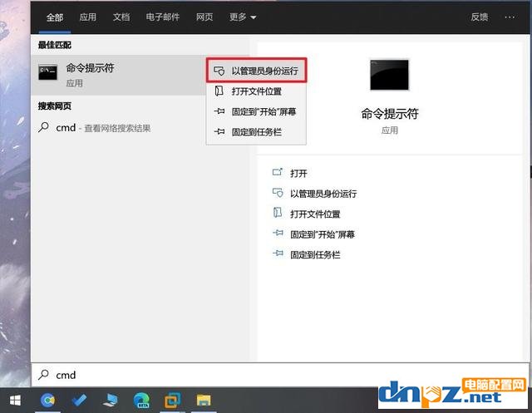532x413 pixels.
Task: Click 打开文件位置 in the right pane
Action: (x=315, y=214)
